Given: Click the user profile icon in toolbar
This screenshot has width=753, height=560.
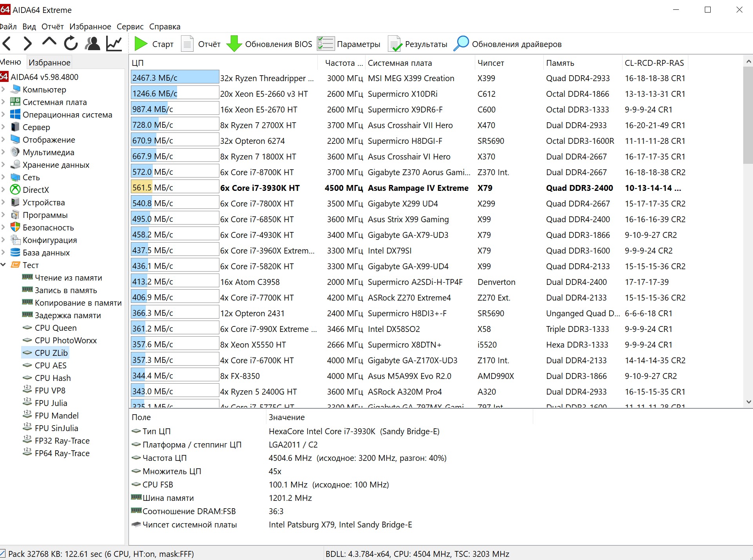Looking at the screenshot, I should (93, 43).
